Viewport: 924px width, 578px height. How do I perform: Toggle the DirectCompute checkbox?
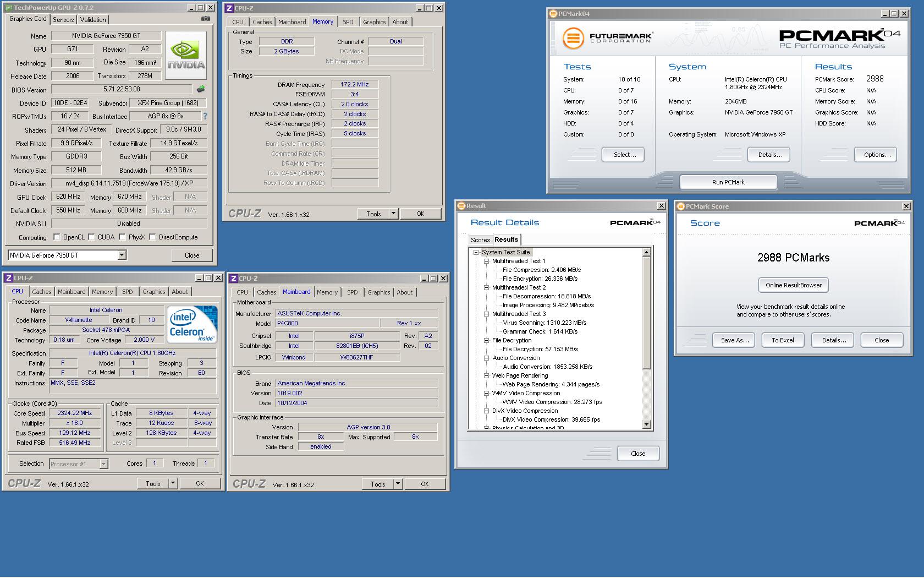point(153,237)
